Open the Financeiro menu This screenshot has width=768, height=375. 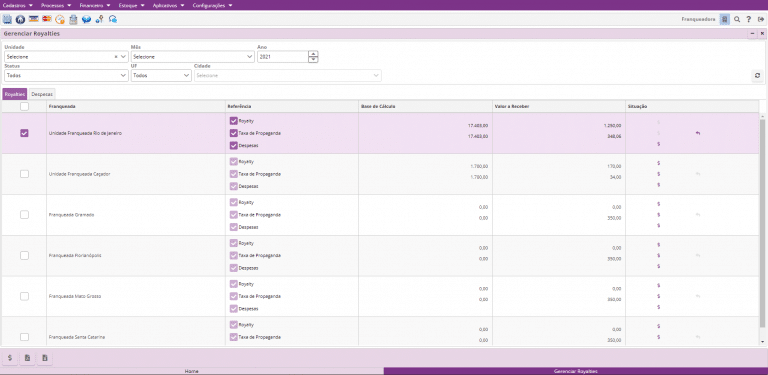pos(95,5)
